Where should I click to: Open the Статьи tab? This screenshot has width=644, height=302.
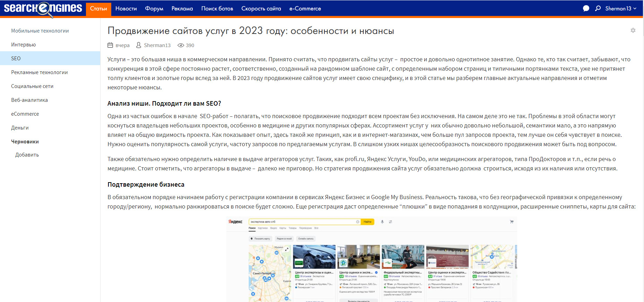pos(98,9)
